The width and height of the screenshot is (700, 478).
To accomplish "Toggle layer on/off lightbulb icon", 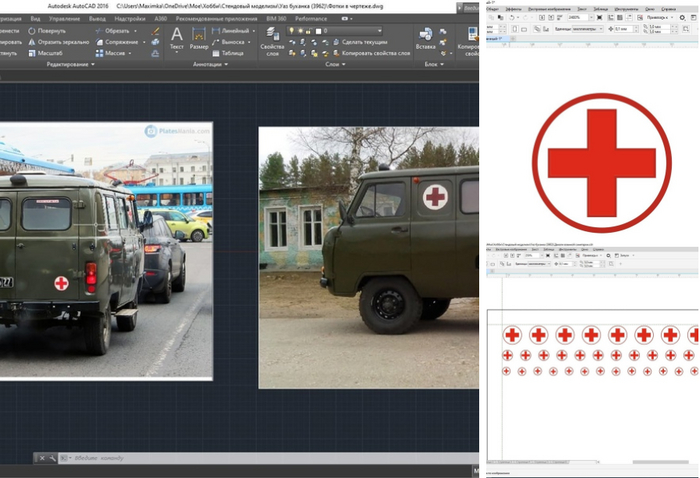I will [292, 31].
